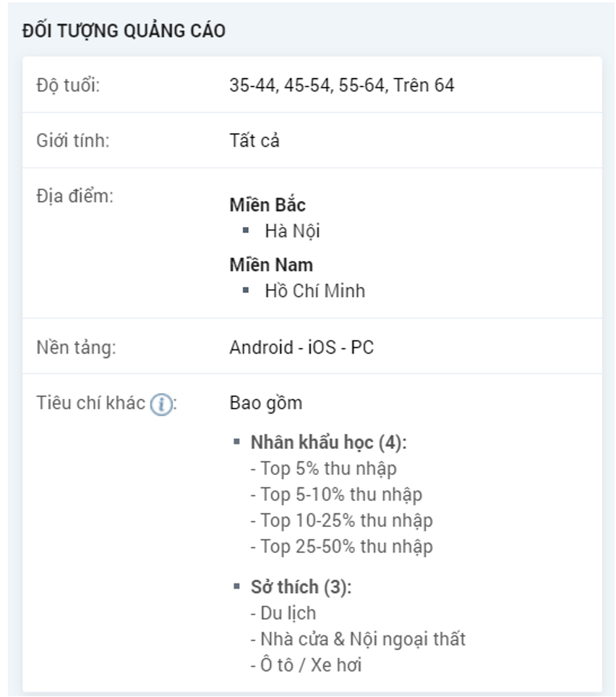Click the info icon beside Tiêu chí khác
This screenshot has width=616, height=697.
pos(161,404)
